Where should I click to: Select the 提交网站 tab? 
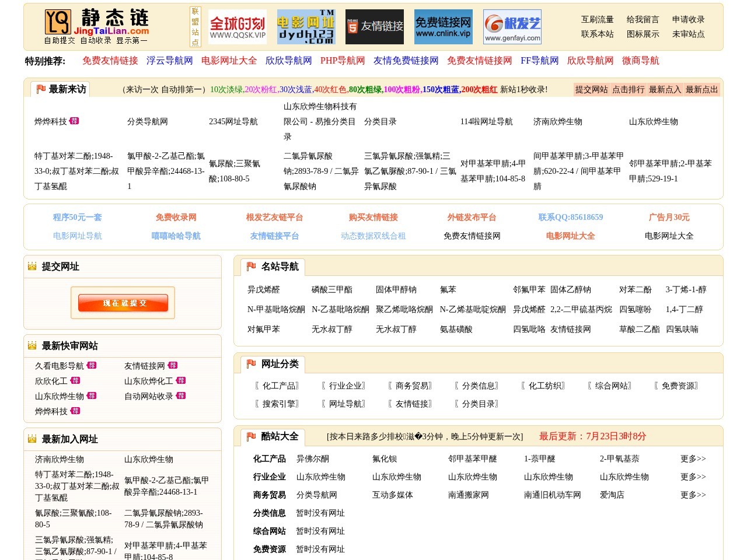coord(592,89)
